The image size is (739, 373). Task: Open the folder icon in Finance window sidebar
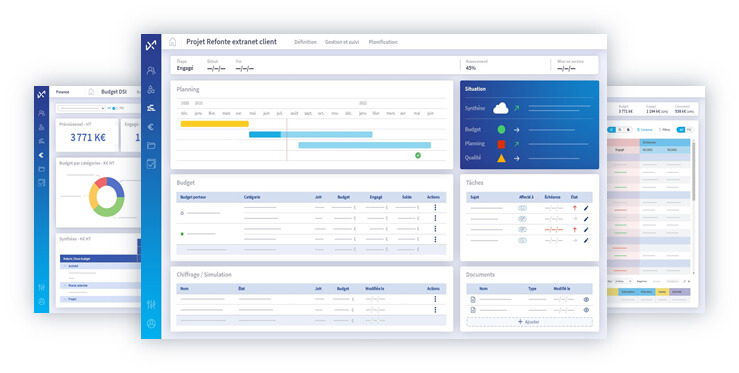[41, 169]
